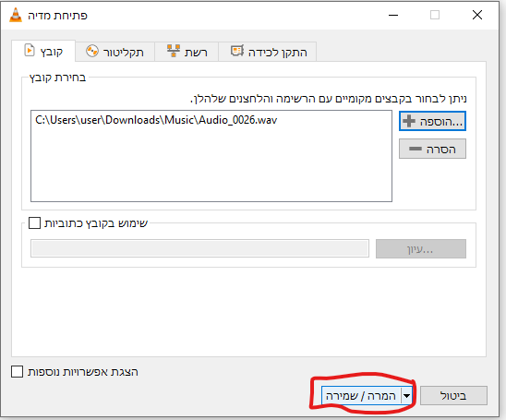Click the המרה / שמירה button
This screenshot has width=506, height=420.
click(361, 395)
